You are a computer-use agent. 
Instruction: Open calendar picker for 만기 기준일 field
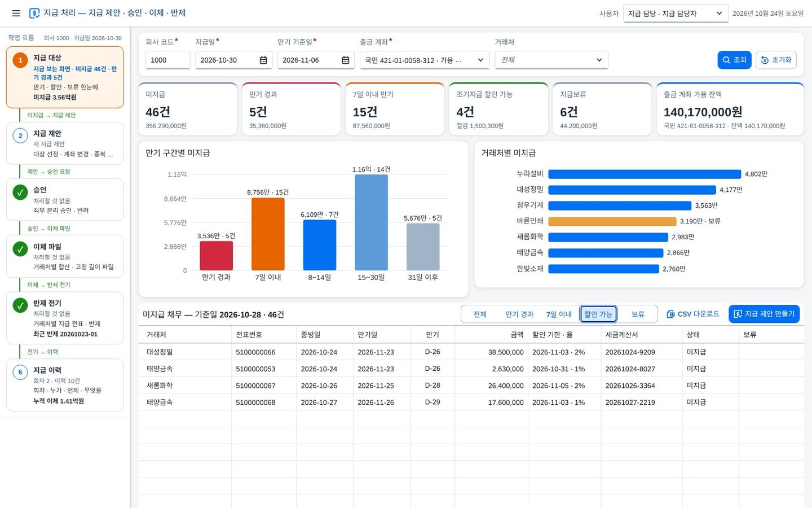346,60
